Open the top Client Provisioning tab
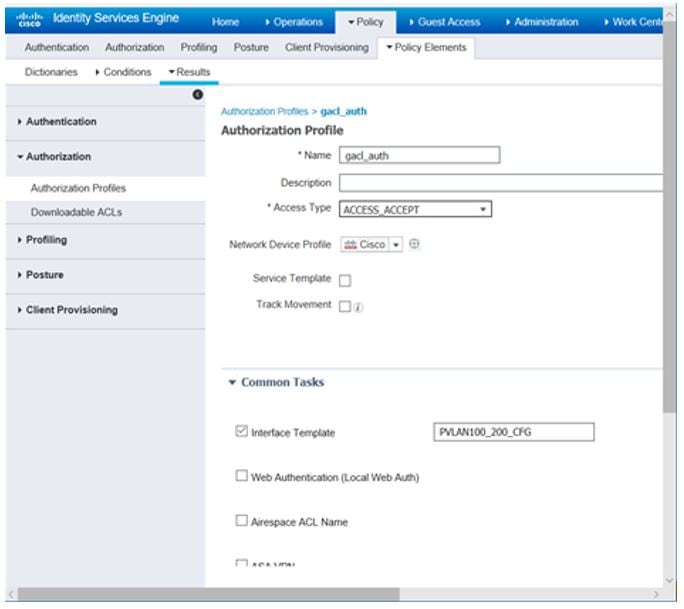This screenshot has height=609, width=684. pyautogui.click(x=327, y=48)
